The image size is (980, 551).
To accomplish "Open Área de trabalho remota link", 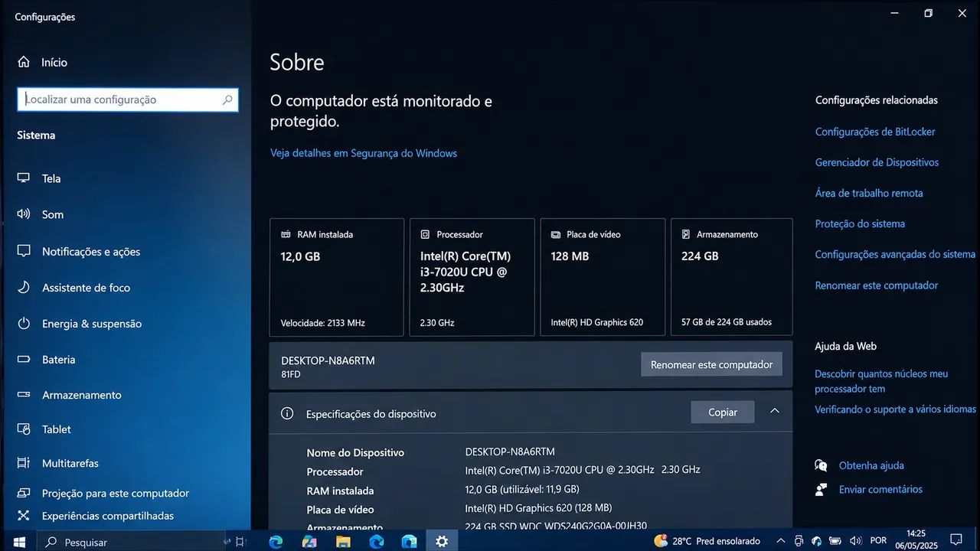I will pos(869,193).
